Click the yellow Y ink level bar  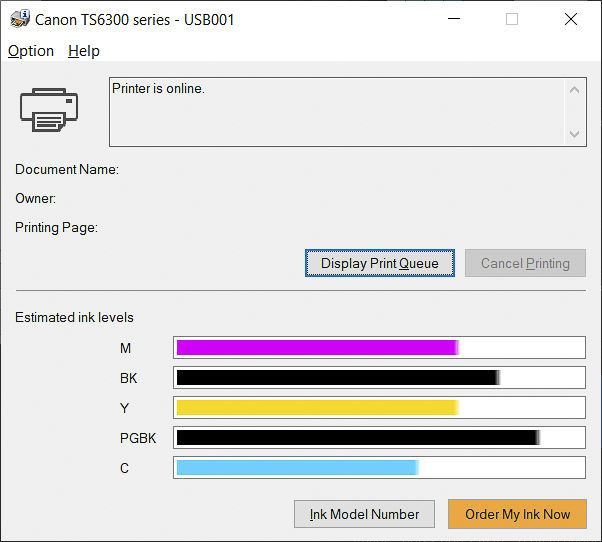(x=379, y=407)
